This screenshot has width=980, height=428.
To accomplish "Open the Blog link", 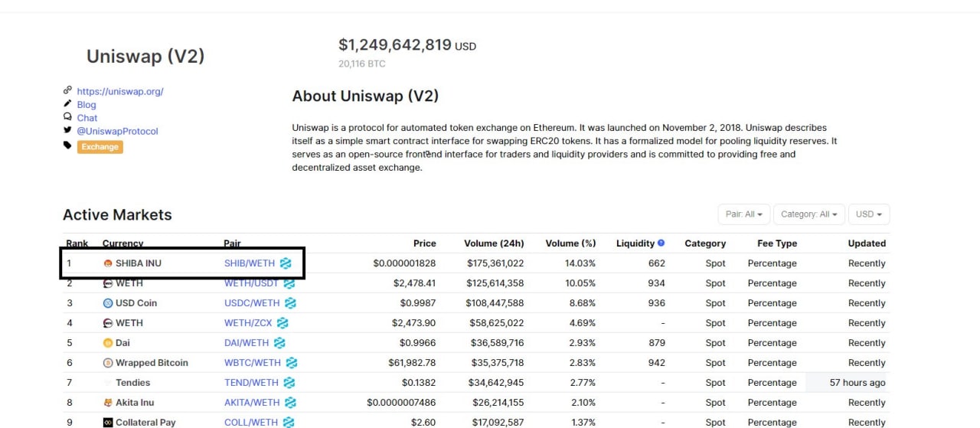I will (87, 104).
